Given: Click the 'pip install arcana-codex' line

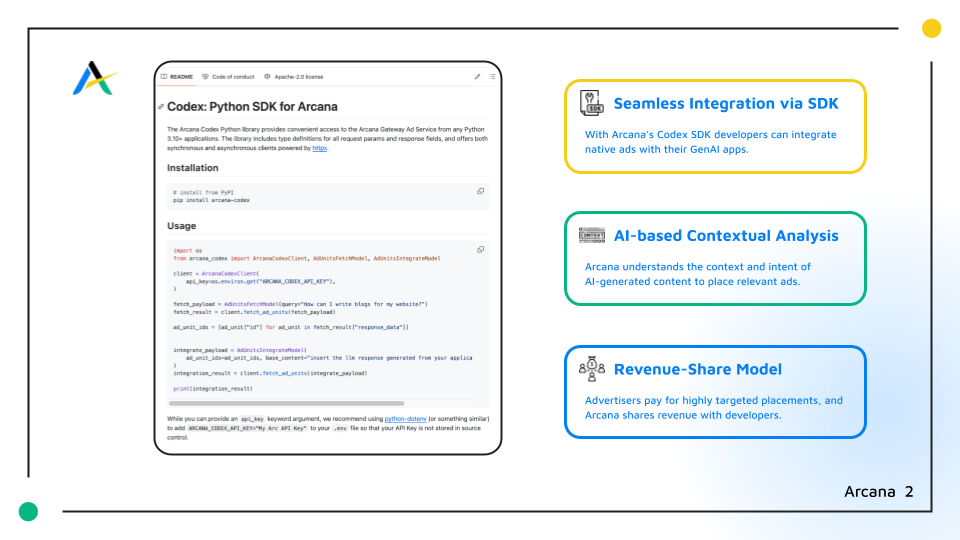Looking at the screenshot, I should click(x=211, y=200).
